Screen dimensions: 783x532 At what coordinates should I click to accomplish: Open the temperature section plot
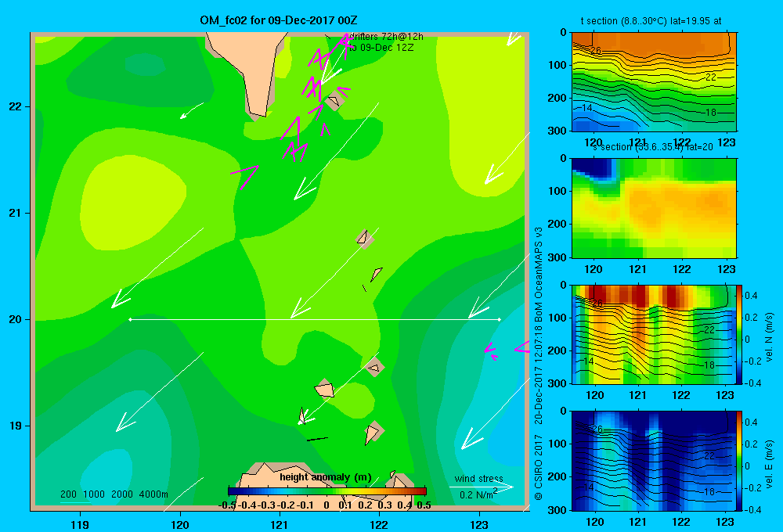click(654, 82)
